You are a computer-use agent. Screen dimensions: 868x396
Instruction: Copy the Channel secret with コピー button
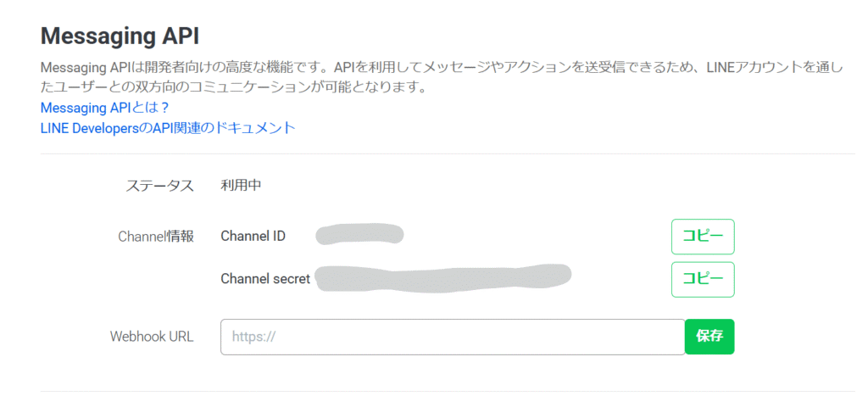(703, 279)
